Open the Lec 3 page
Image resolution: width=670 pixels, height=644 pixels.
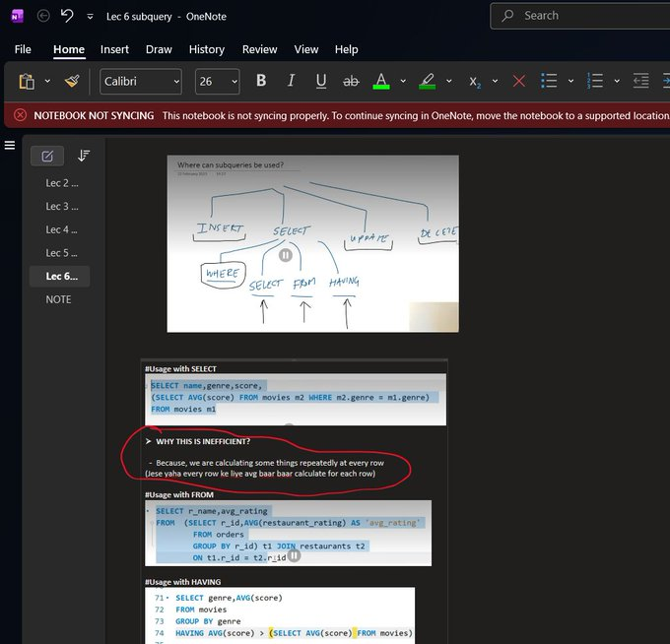[x=61, y=206]
